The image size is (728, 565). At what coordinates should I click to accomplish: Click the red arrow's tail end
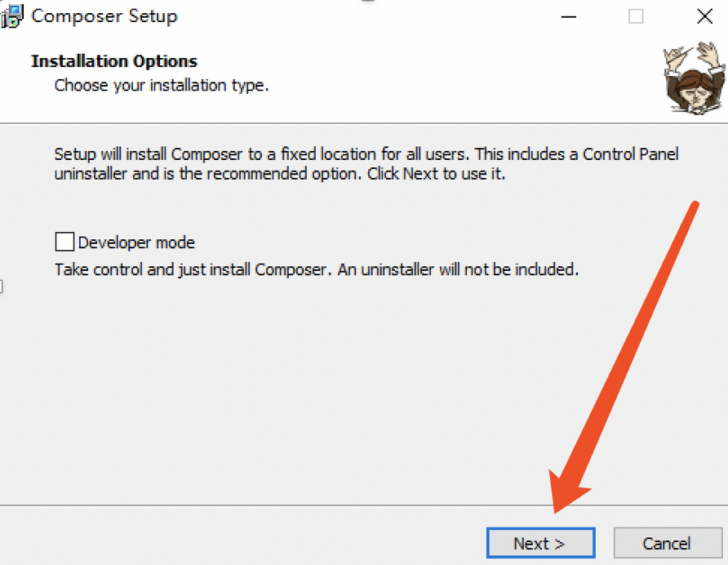point(695,204)
